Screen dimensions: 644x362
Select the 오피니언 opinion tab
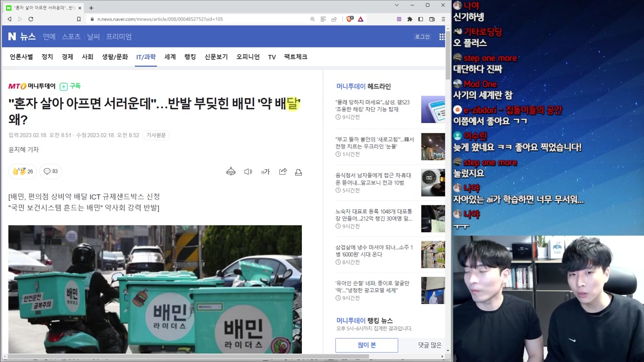pos(248,57)
